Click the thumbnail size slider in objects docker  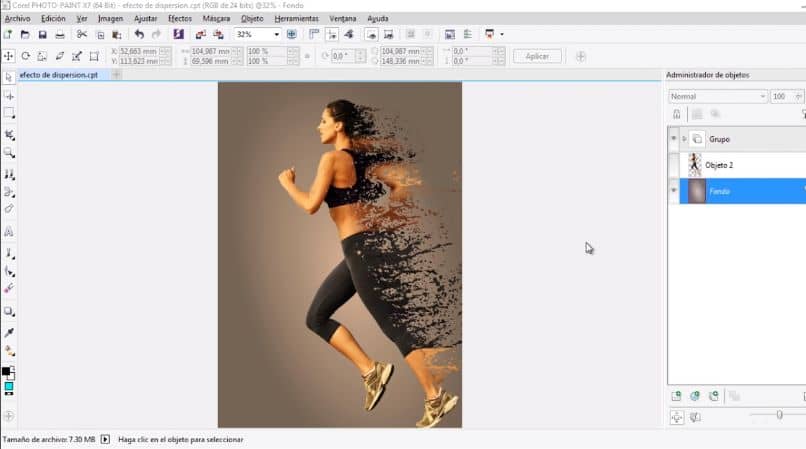[x=780, y=415]
